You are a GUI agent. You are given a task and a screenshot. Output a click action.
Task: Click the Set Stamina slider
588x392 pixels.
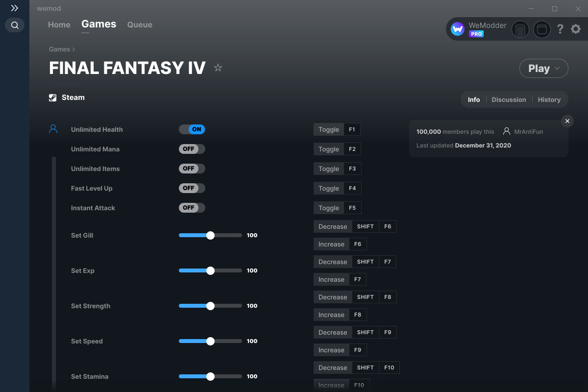click(210, 376)
